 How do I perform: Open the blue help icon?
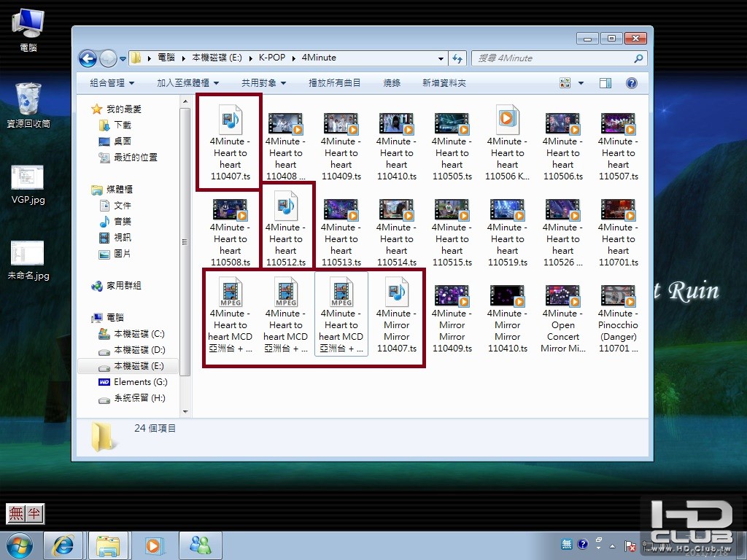click(x=632, y=83)
